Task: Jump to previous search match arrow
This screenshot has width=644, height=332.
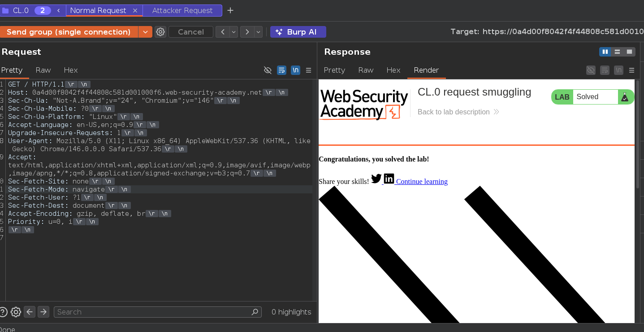Action: click(x=30, y=312)
